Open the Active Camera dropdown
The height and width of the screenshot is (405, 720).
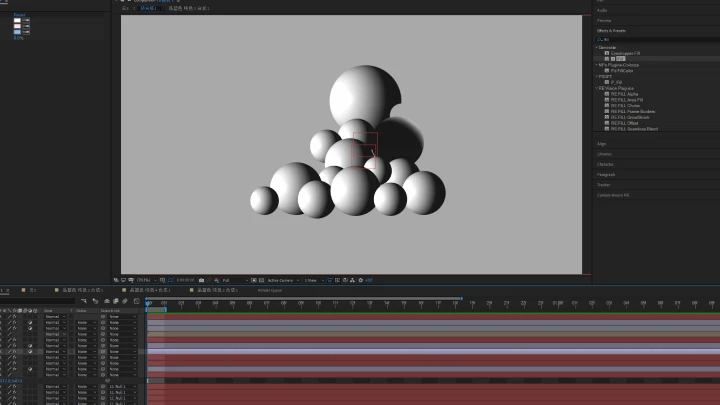tap(283, 280)
